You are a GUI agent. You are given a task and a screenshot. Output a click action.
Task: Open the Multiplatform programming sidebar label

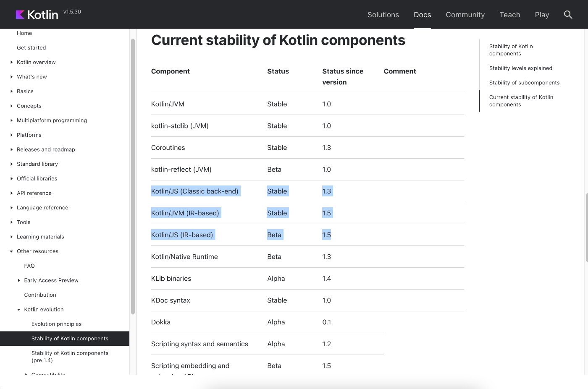click(52, 120)
